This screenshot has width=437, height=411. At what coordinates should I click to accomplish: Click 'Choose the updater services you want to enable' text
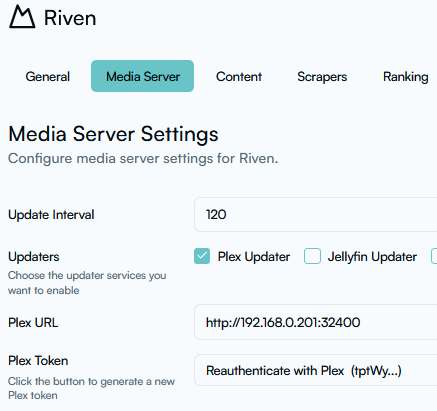(87, 283)
